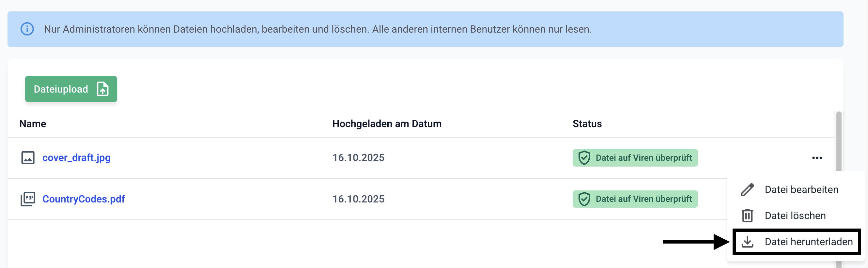
Task: Click the trash icon for Datei löschen
Action: point(747,216)
